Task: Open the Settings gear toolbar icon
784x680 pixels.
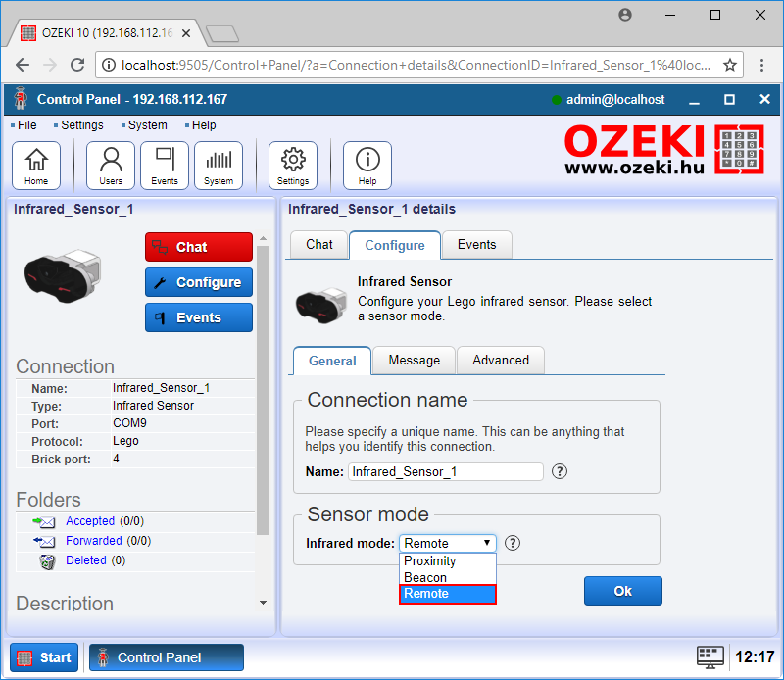Action: 293,165
